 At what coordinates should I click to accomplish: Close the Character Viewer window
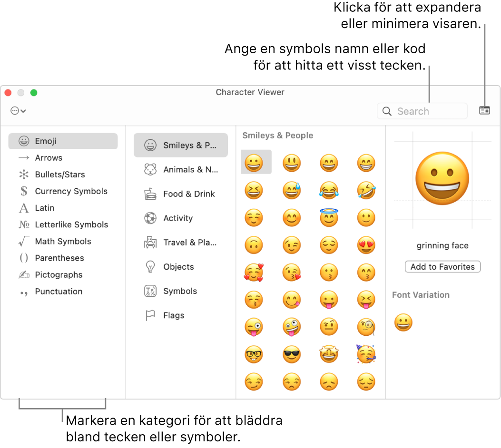[8, 93]
